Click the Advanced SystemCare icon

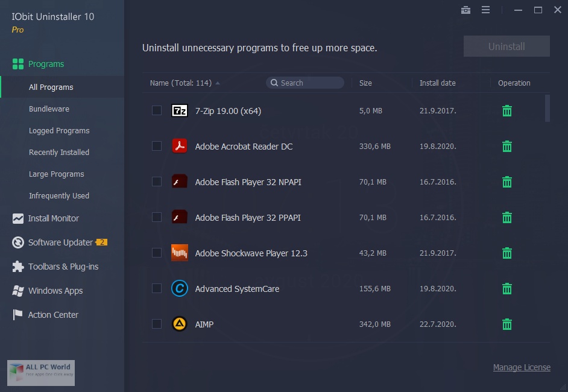(179, 288)
